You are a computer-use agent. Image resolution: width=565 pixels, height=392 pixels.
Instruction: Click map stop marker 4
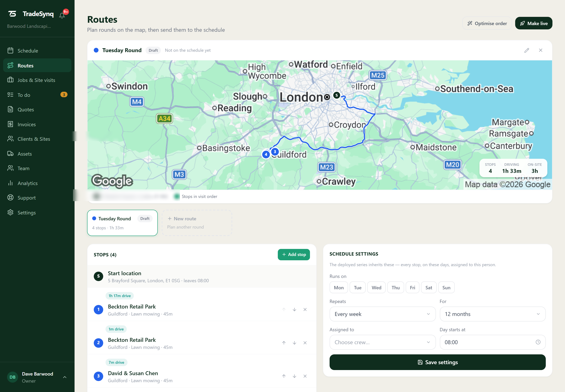pos(266,154)
